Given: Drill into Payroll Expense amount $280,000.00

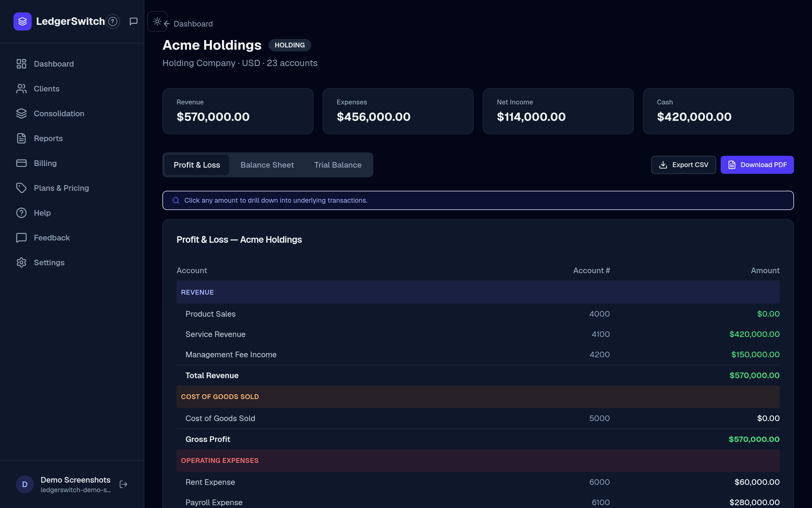Looking at the screenshot, I should click(x=754, y=502).
